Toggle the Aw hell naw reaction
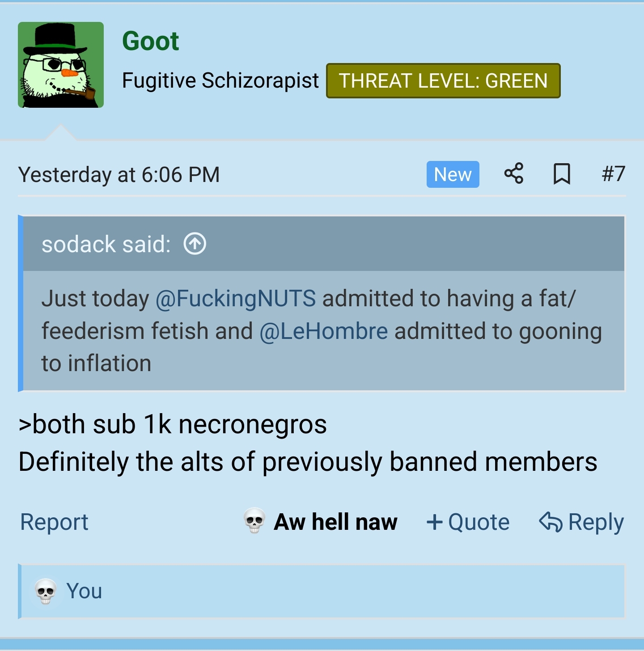Image resolution: width=644 pixels, height=651 pixels. tap(320, 521)
